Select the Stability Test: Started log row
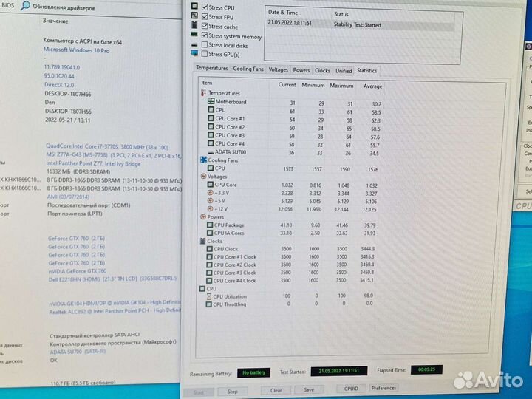The width and height of the screenshot is (532, 399). (361, 24)
